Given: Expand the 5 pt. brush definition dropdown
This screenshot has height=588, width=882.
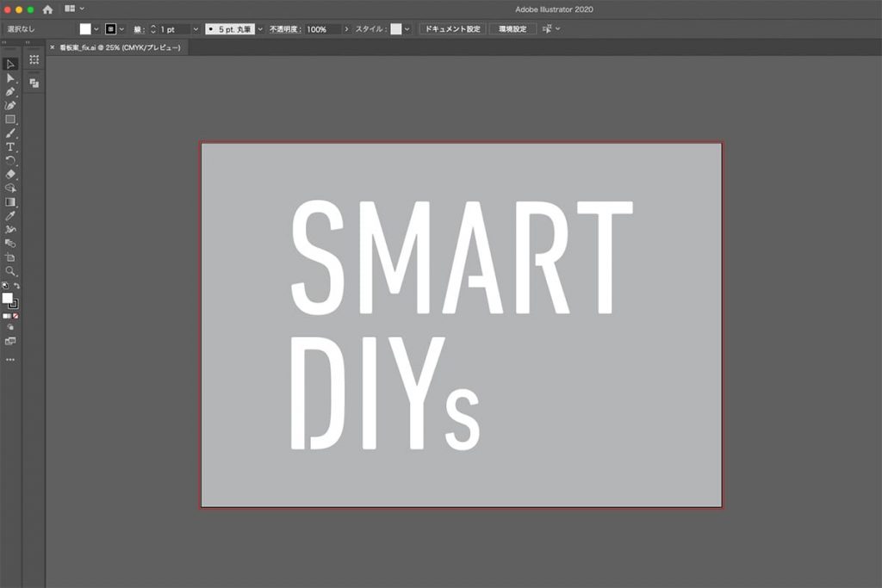Looking at the screenshot, I should 260,29.
